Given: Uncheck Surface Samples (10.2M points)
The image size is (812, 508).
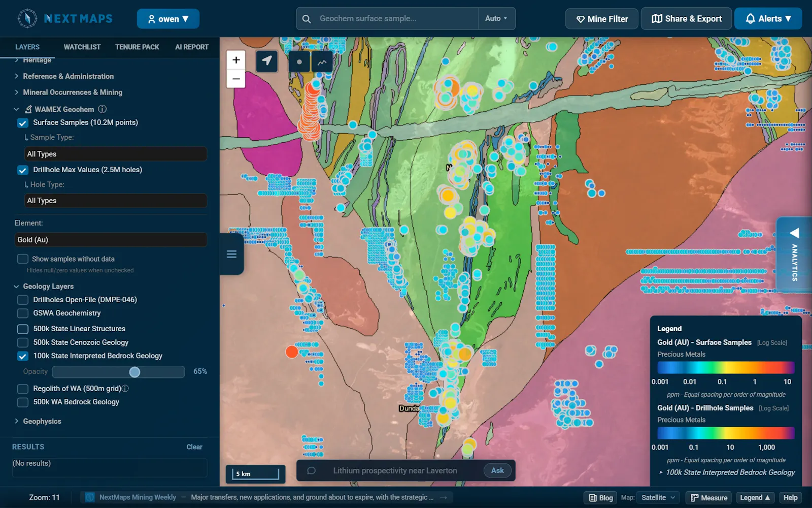Looking at the screenshot, I should 22,123.
